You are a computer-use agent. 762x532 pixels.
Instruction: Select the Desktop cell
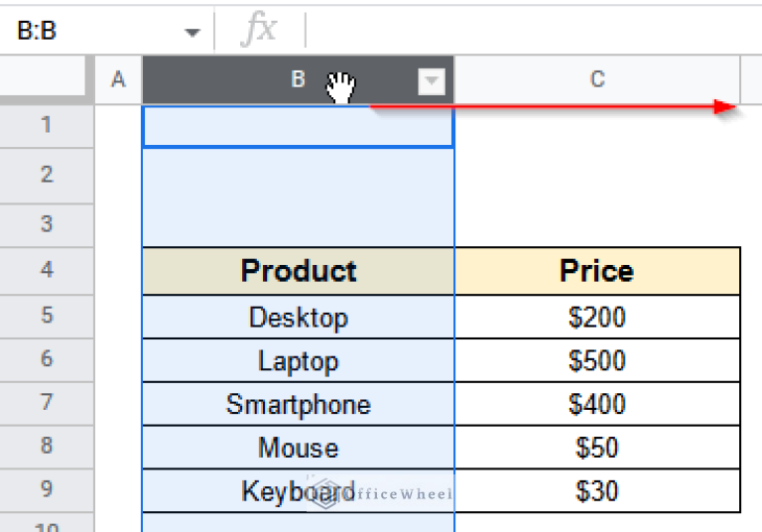tap(299, 318)
